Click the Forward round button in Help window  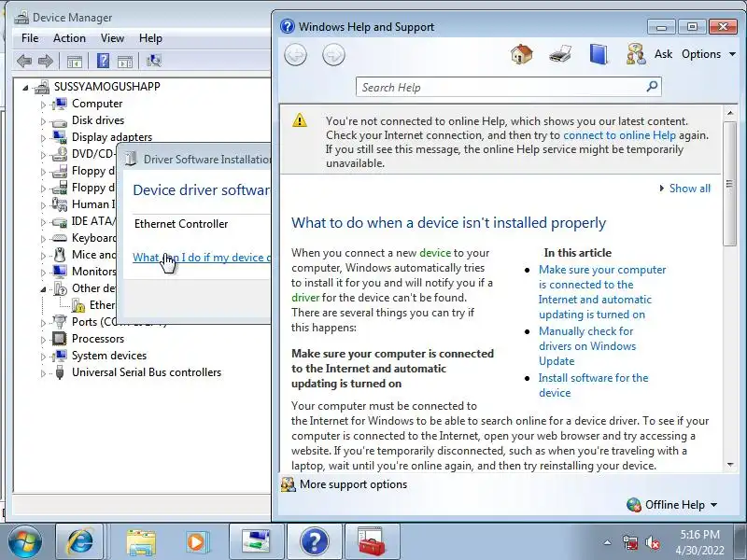(x=333, y=54)
